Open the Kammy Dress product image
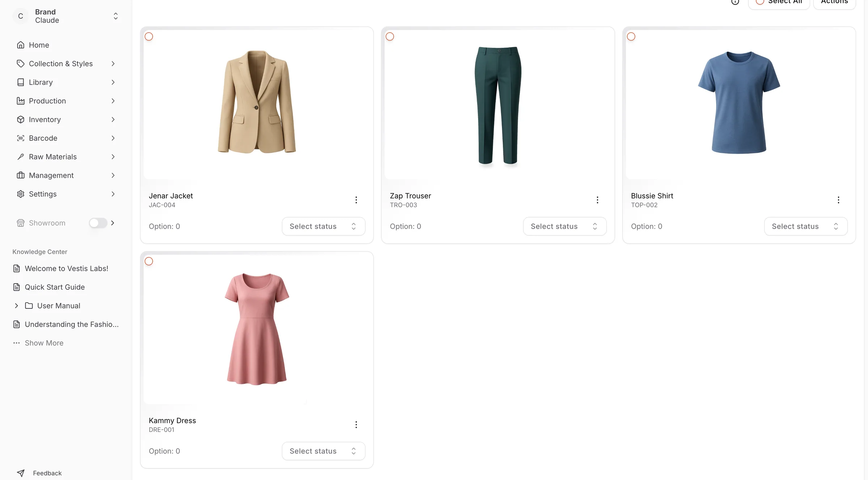 pyautogui.click(x=257, y=329)
